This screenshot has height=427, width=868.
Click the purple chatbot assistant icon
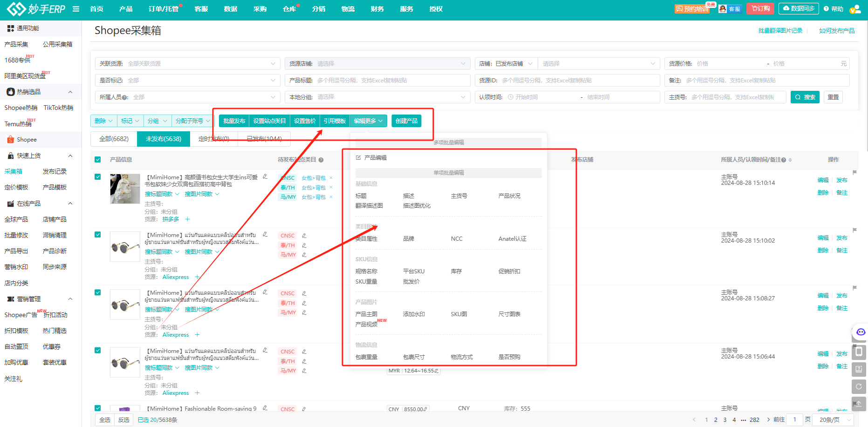tap(860, 332)
